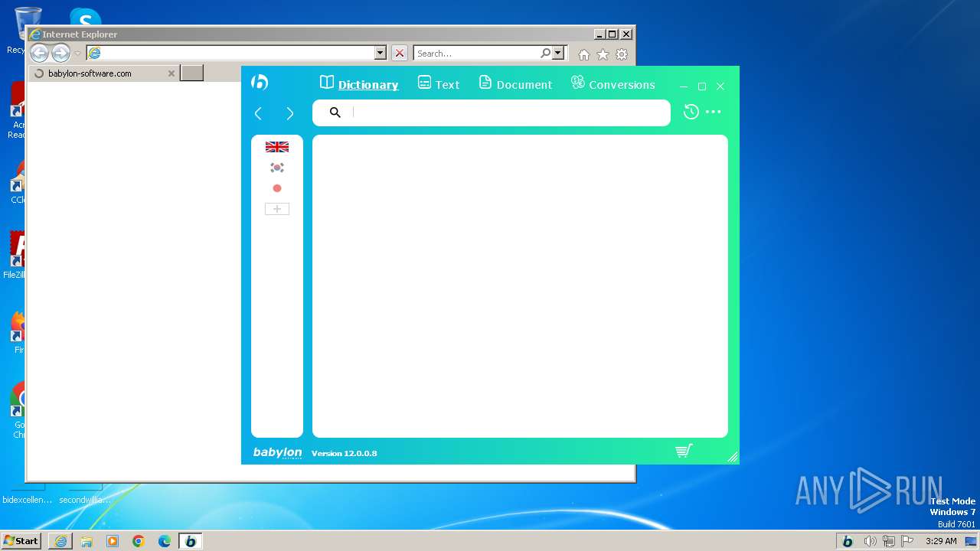This screenshot has height=551, width=980.
Task: Click Internet Explorer forward button
Action: click(x=60, y=53)
